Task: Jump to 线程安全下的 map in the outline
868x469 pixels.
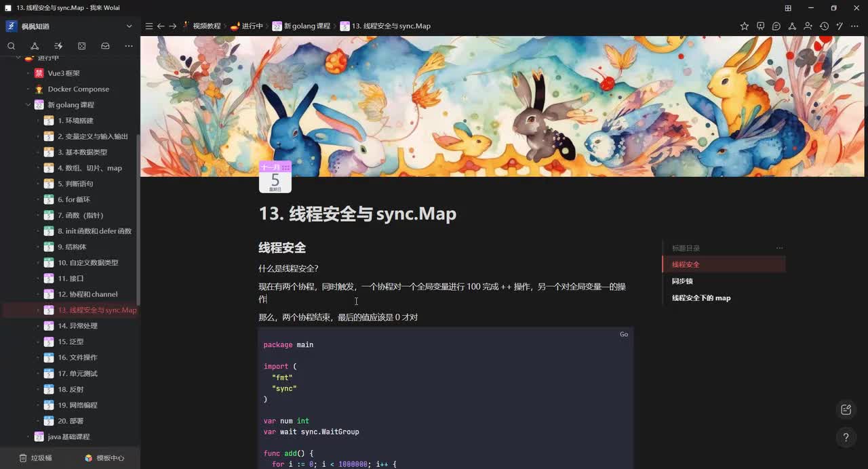Action: point(701,298)
